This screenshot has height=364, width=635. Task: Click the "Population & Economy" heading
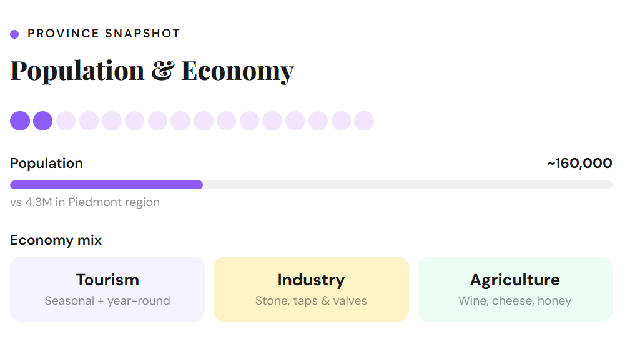(x=152, y=71)
